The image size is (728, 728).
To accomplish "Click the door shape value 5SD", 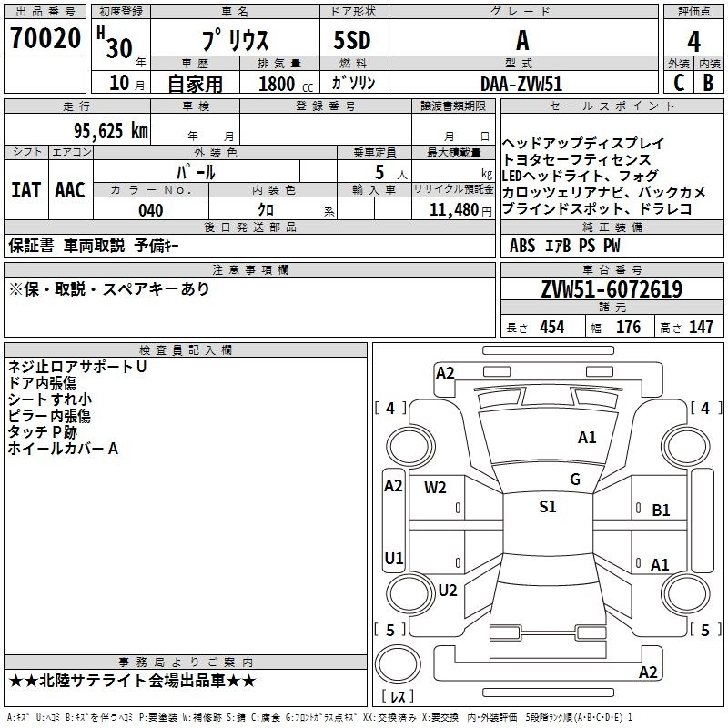I will coord(351,40).
